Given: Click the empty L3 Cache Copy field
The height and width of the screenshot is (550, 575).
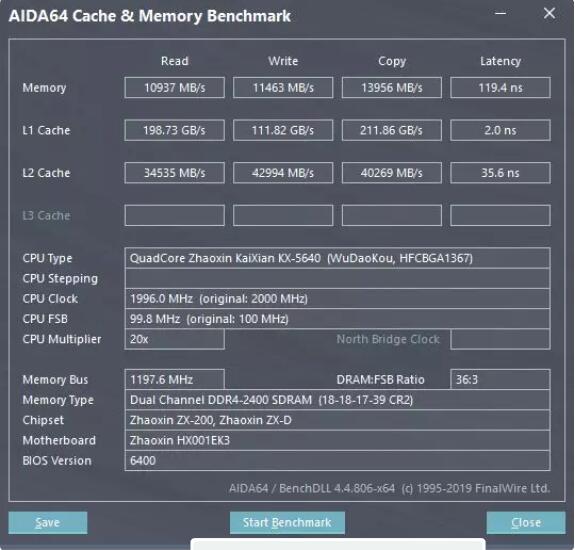Looking at the screenshot, I should [x=392, y=215].
